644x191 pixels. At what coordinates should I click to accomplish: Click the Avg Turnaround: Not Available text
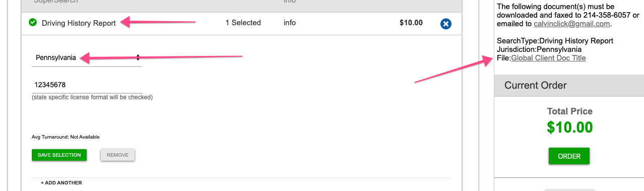66,137
